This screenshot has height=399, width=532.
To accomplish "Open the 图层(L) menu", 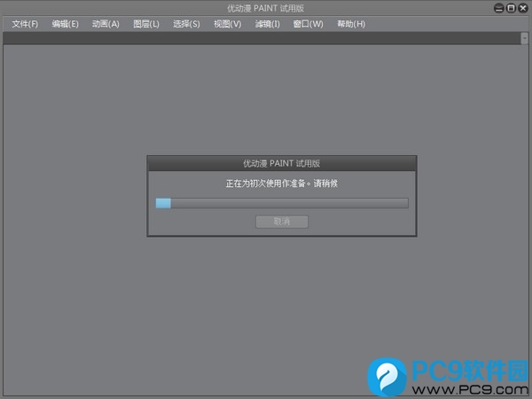I will pyautogui.click(x=146, y=24).
